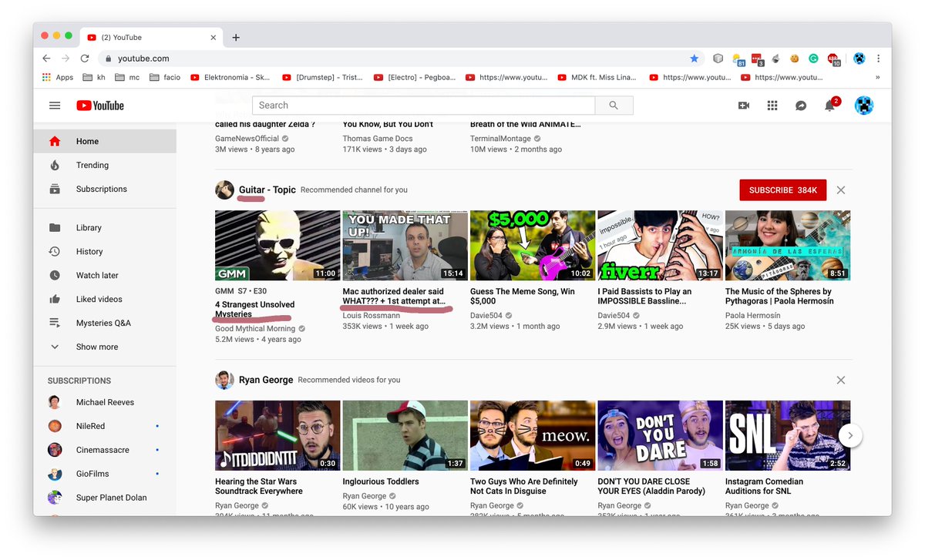
Task: Open the Apps bookmarks shortcut
Action: point(58,77)
